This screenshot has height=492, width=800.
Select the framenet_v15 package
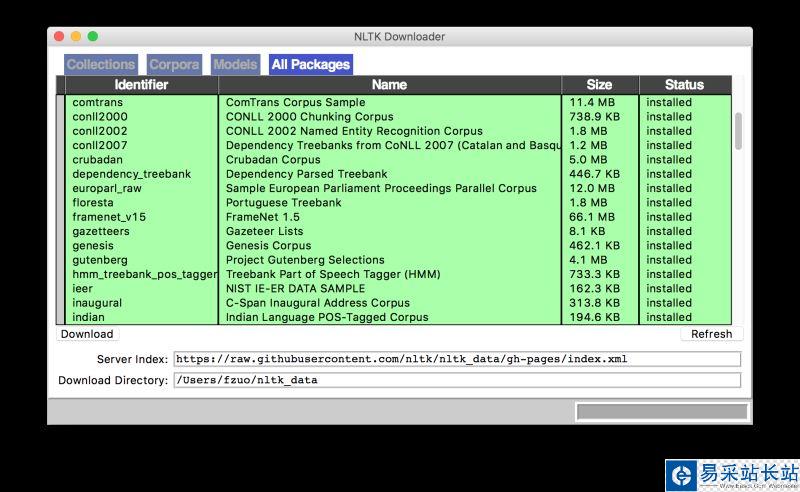coord(109,216)
